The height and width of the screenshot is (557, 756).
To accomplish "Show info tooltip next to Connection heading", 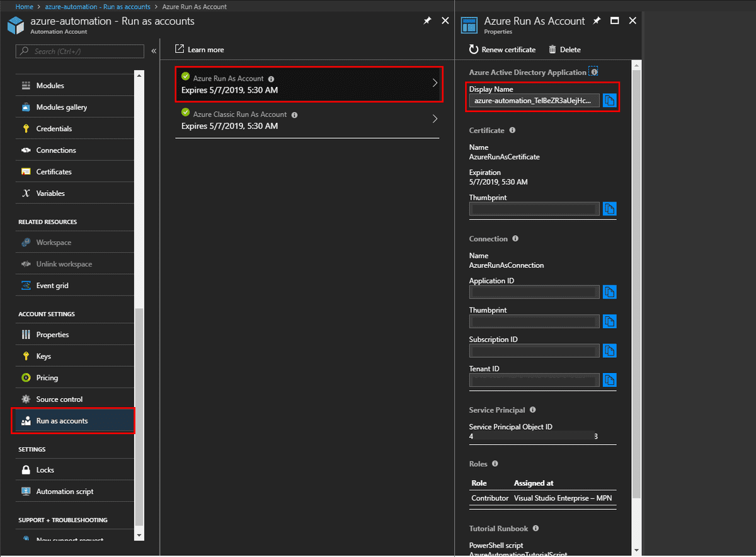I will (515, 239).
